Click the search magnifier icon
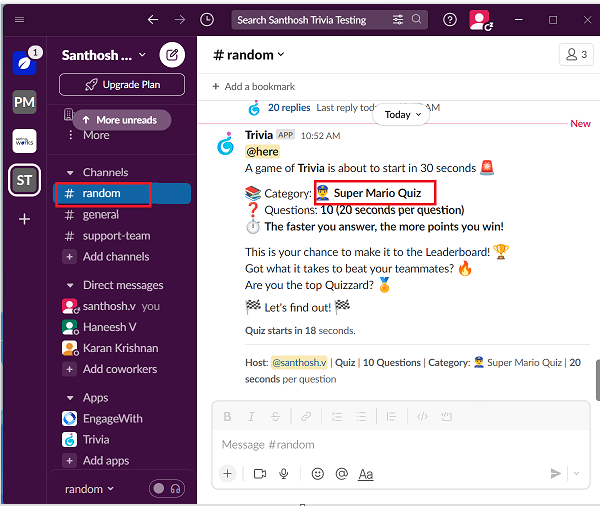Viewport: 600px width, 506px height. (416, 19)
